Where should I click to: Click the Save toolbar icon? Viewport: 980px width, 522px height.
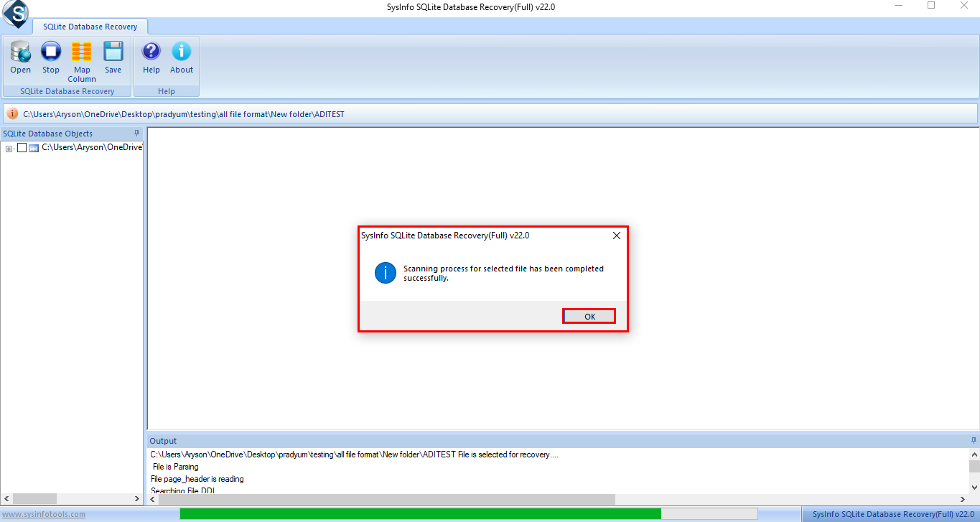click(113, 52)
